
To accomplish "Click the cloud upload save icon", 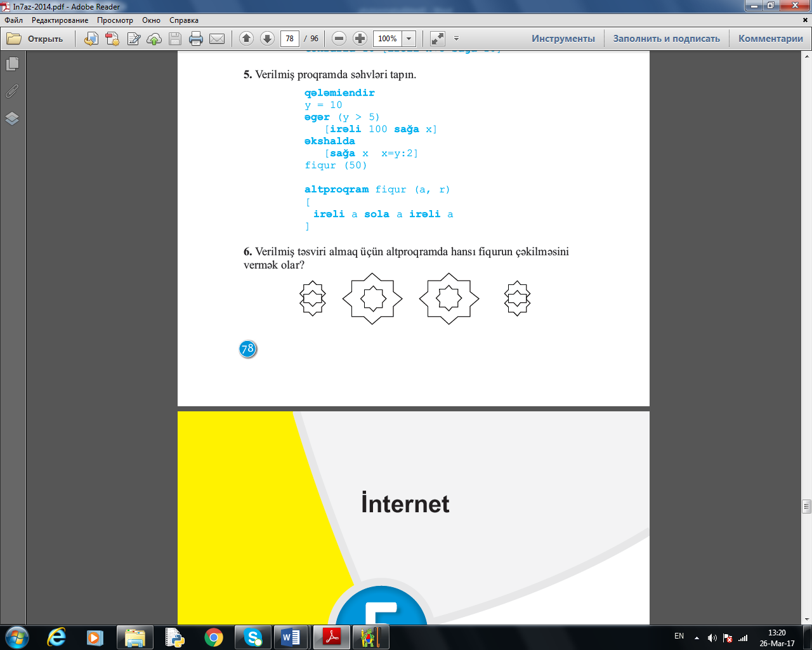I will coord(154,39).
